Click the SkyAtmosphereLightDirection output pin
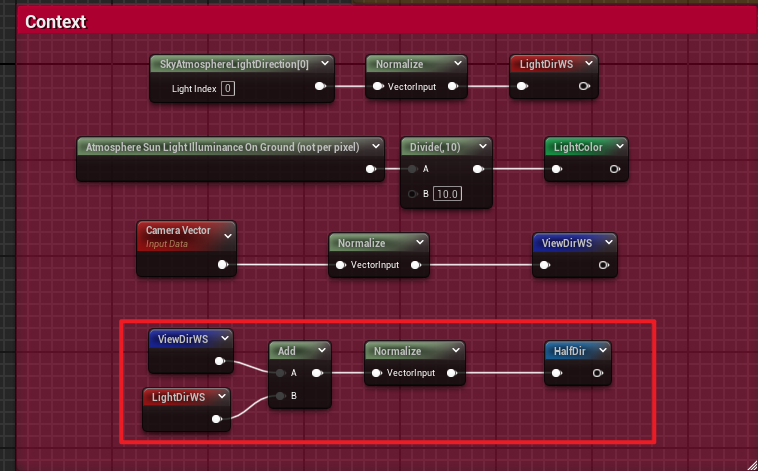Screen dimensions: 758x471 pyautogui.click(x=321, y=87)
